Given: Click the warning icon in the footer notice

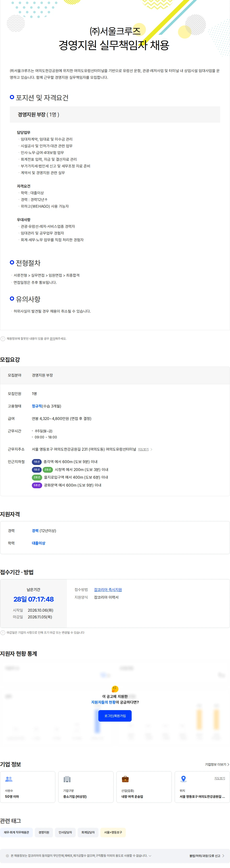Looking at the screenshot, I should [x=7, y=856].
